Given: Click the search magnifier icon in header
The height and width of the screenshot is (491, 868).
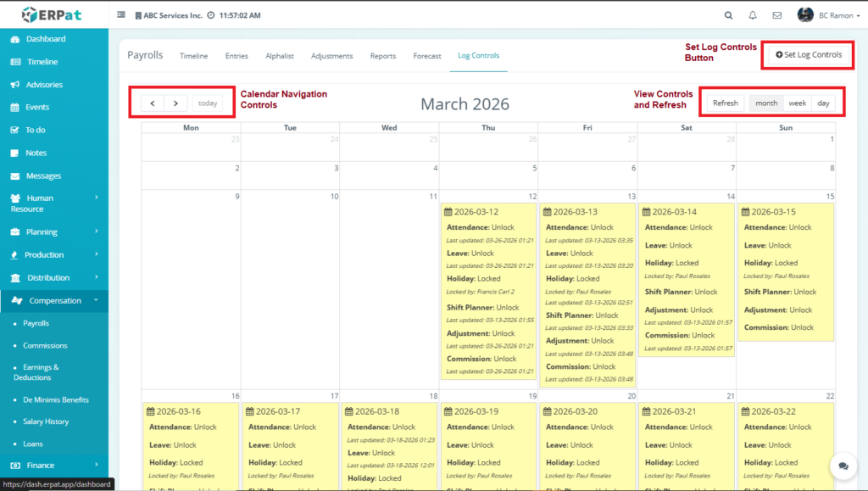Looking at the screenshot, I should [728, 15].
